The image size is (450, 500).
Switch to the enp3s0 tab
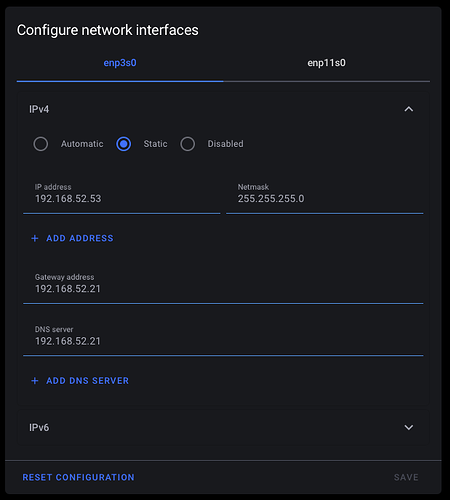120,63
